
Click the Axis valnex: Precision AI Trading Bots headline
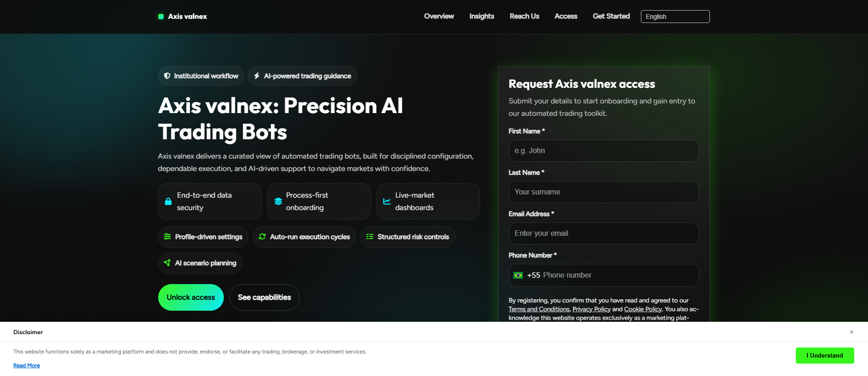(x=280, y=119)
